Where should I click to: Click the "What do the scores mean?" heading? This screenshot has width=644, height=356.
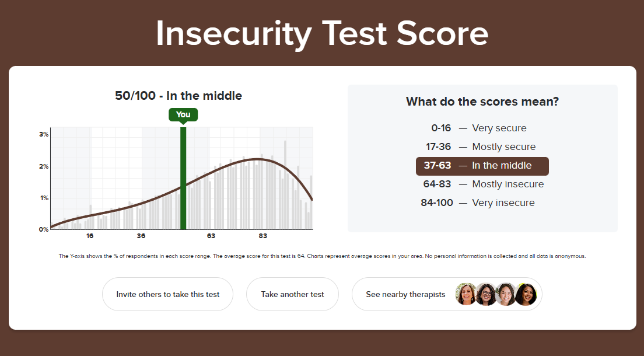[x=482, y=102]
